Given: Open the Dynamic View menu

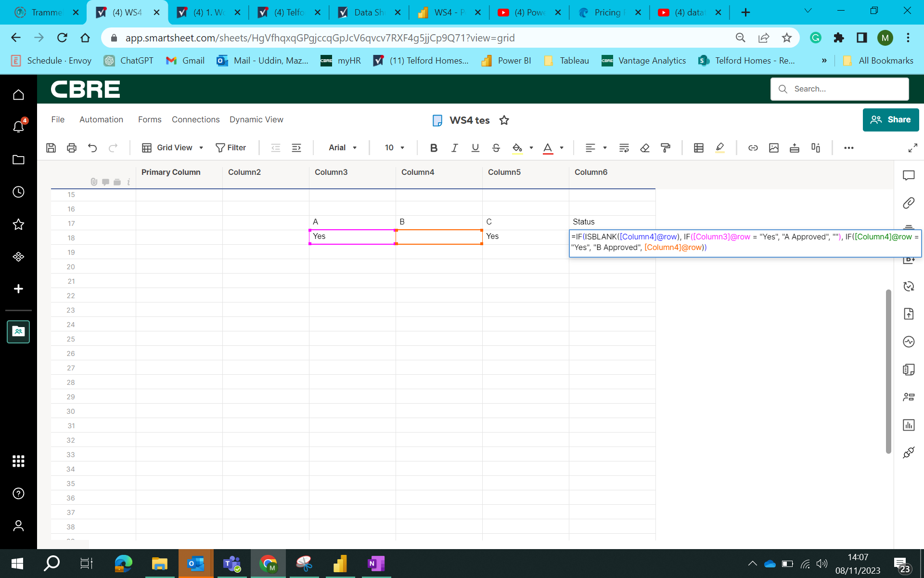Looking at the screenshot, I should point(256,119).
